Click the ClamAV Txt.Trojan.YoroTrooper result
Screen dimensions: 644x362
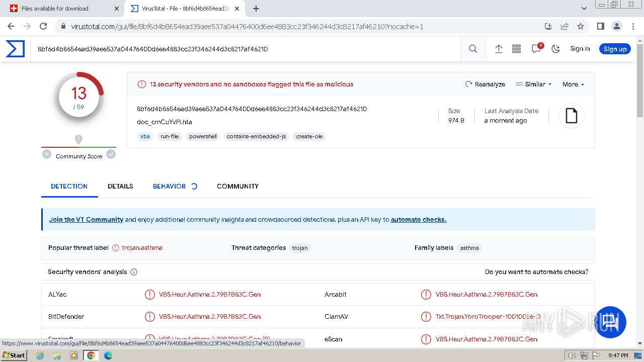(x=488, y=317)
